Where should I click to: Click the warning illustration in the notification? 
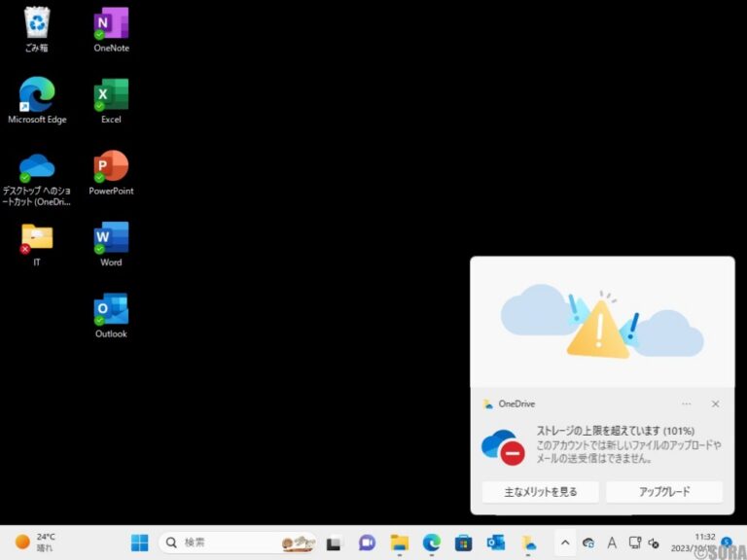(x=602, y=322)
